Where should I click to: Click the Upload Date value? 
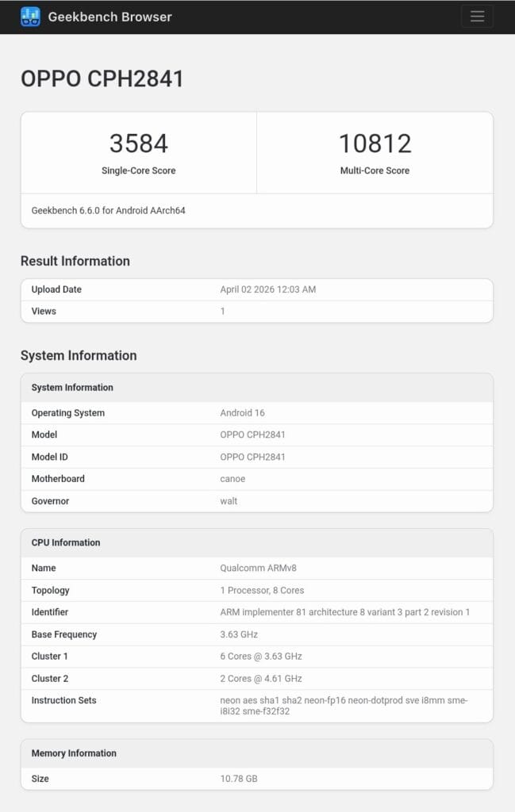coord(267,289)
